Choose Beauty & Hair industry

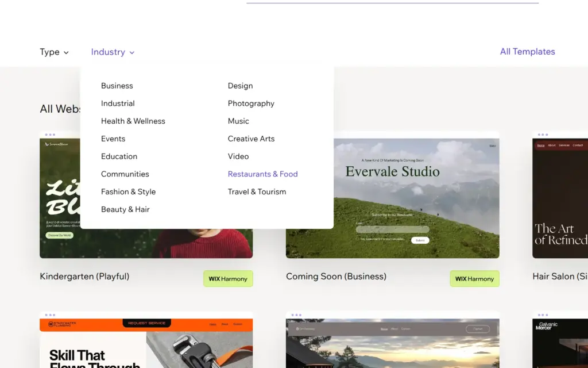pyautogui.click(x=125, y=209)
